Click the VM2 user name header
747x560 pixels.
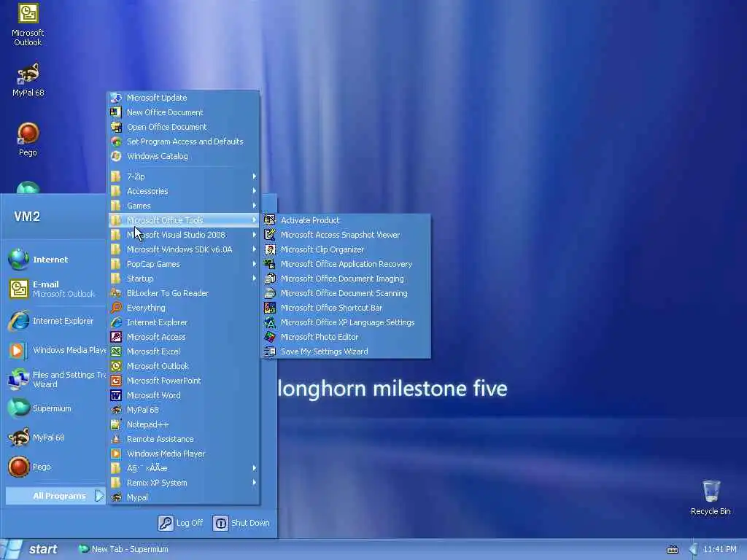point(27,217)
